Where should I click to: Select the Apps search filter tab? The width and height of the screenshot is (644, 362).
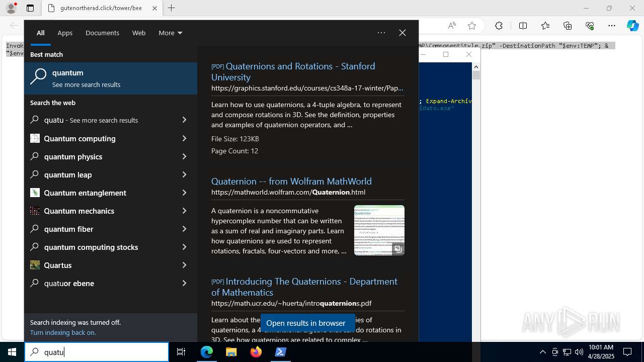tap(65, 33)
